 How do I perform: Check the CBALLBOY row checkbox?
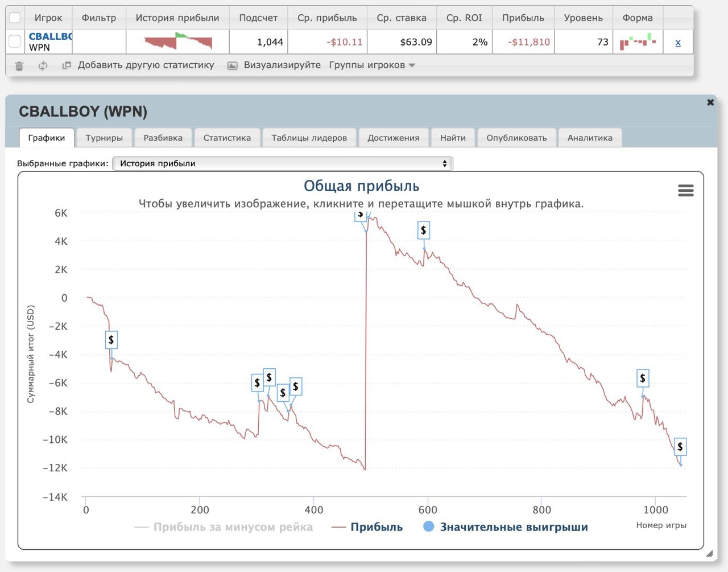[15, 42]
